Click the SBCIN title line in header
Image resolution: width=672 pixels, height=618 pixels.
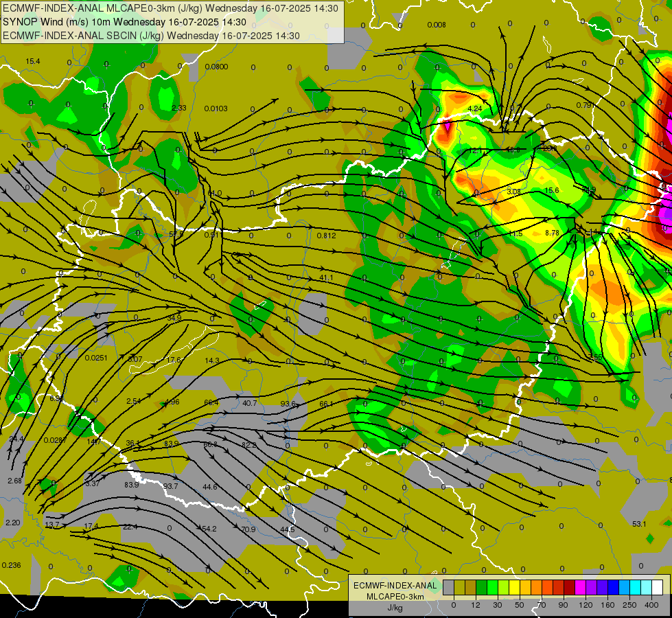coord(151,36)
